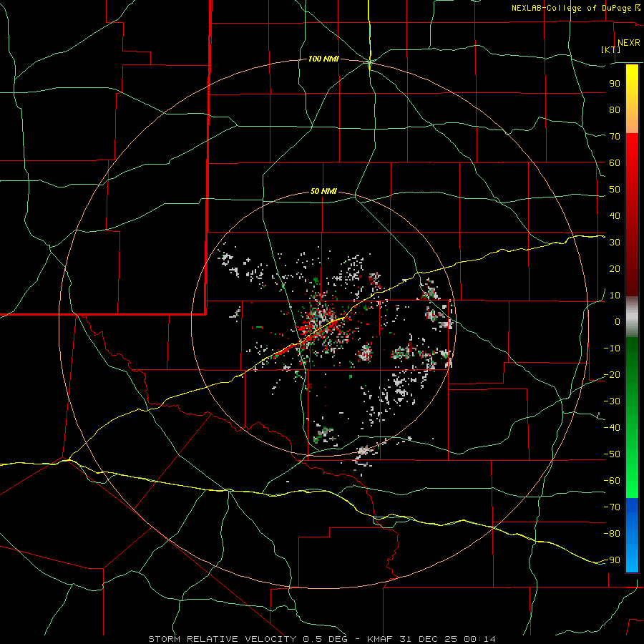Select the 50 knot scale label

click(615, 190)
